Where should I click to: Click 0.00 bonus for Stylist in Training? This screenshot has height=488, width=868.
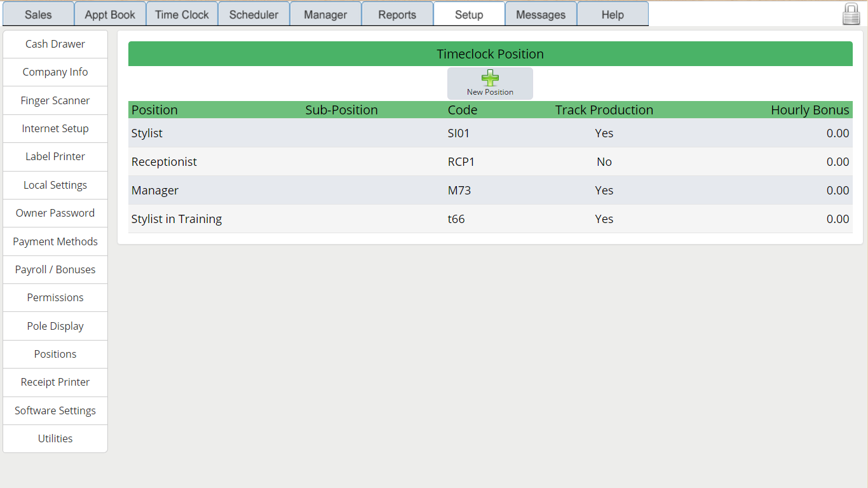837,219
